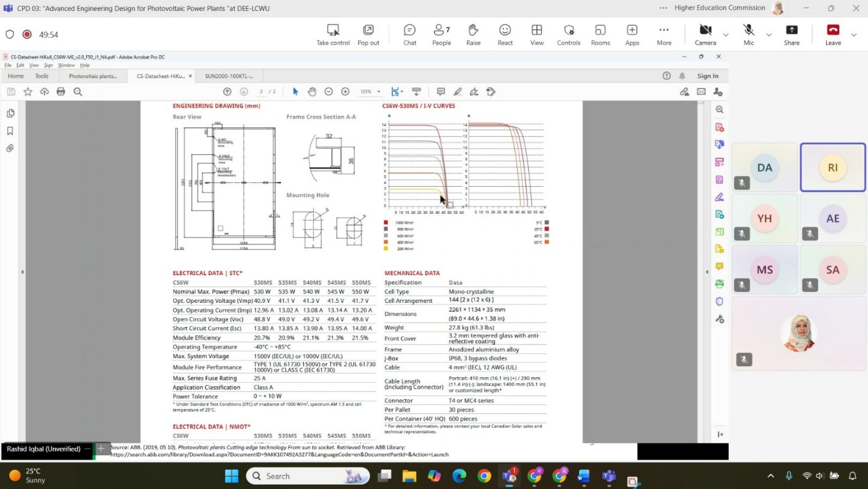Open the Attachments panel
This screenshot has height=489, width=868.
(x=10, y=148)
